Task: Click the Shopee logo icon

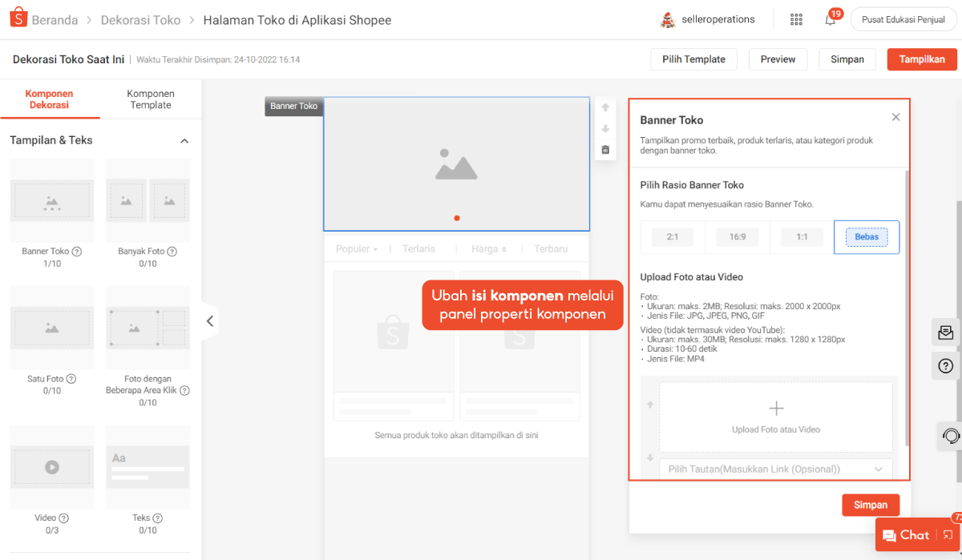Action: point(18,19)
